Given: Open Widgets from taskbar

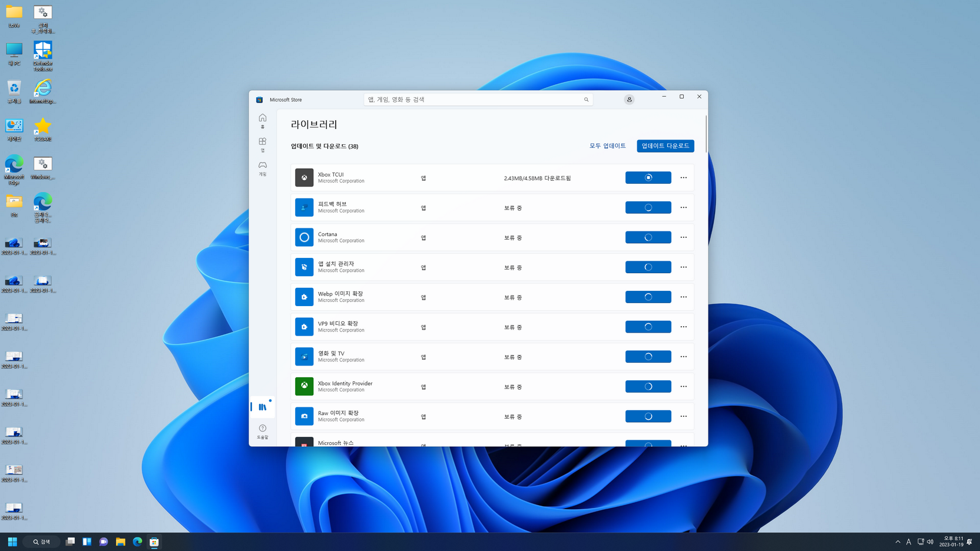Looking at the screenshot, I should [87, 542].
